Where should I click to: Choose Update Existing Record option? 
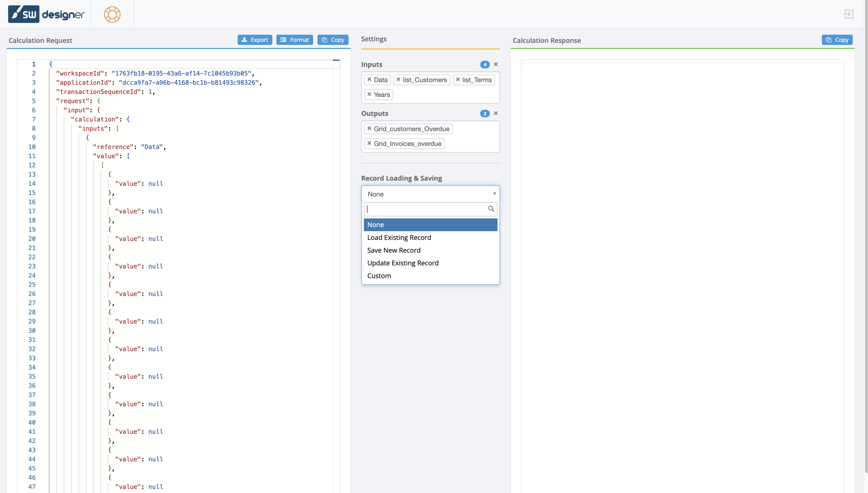(403, 263)
